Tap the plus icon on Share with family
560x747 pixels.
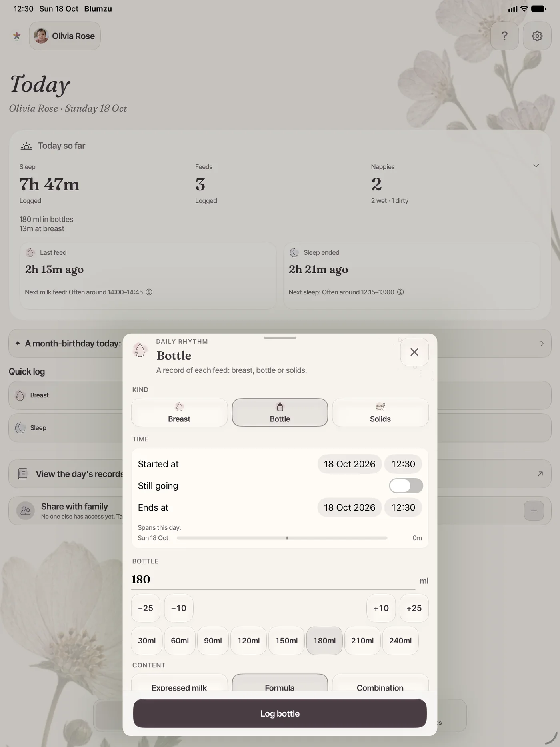click(534, 511)
